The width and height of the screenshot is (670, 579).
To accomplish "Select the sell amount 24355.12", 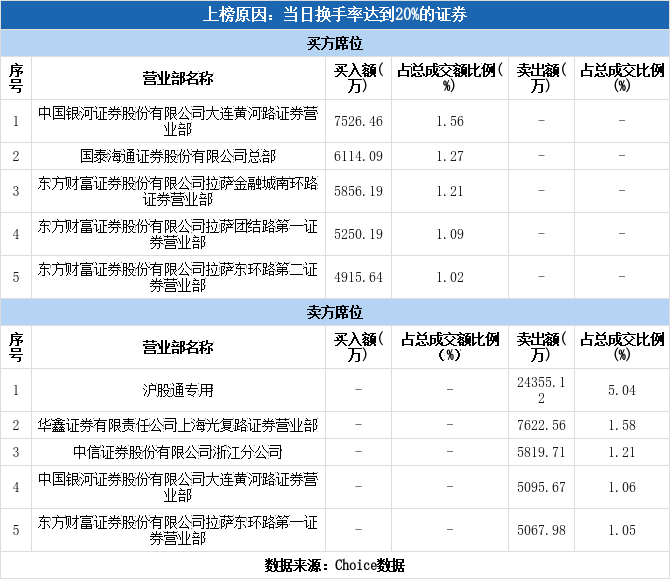I will (541, 390).
